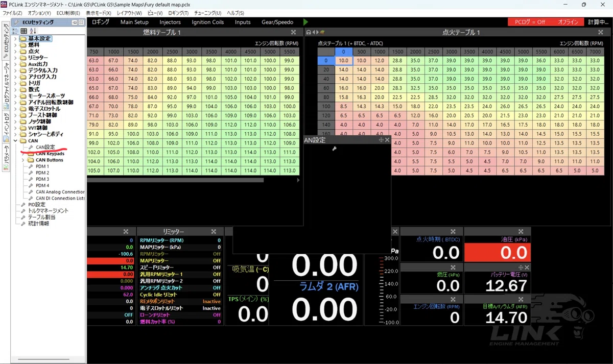
Task: Close the 燃料テーブル 1 window
Action: click(x=293, y=32)
